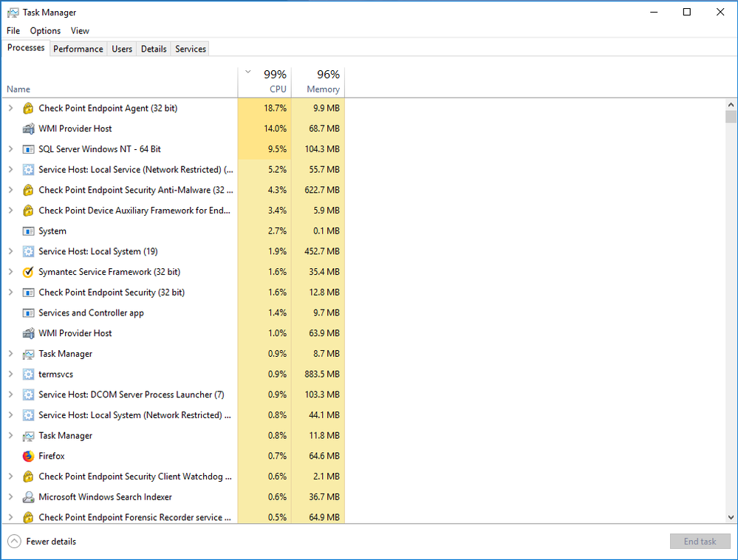Click Fewer details

42,542
